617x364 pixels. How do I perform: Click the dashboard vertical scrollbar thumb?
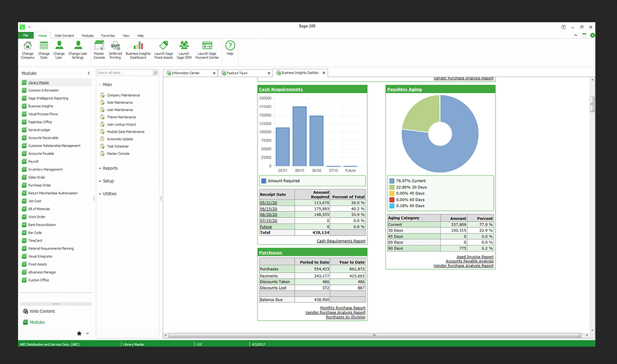click(x=592, y=104)
